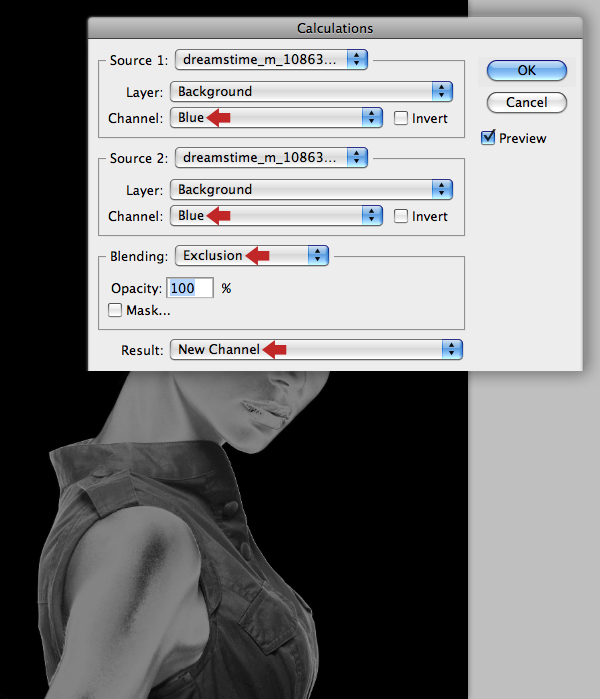Click the Calculations dialog title bar

(335, 28)
